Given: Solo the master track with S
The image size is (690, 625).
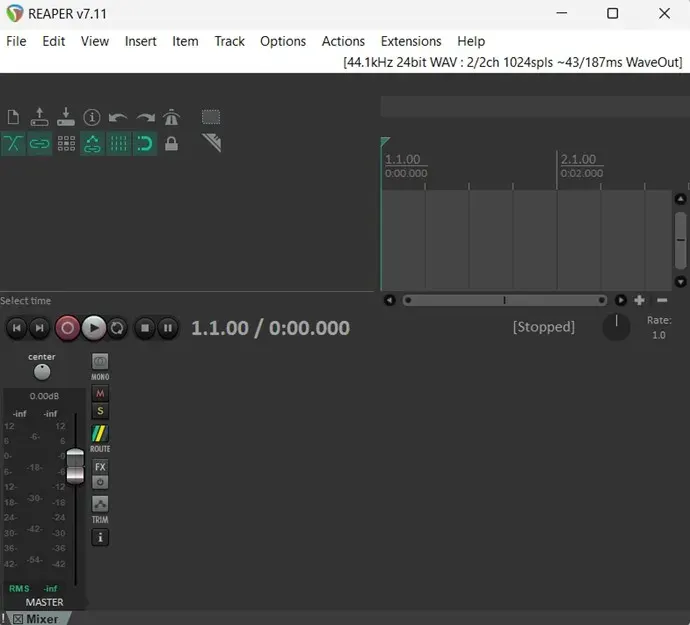Looking at the screenshot, I should [100, 411].
